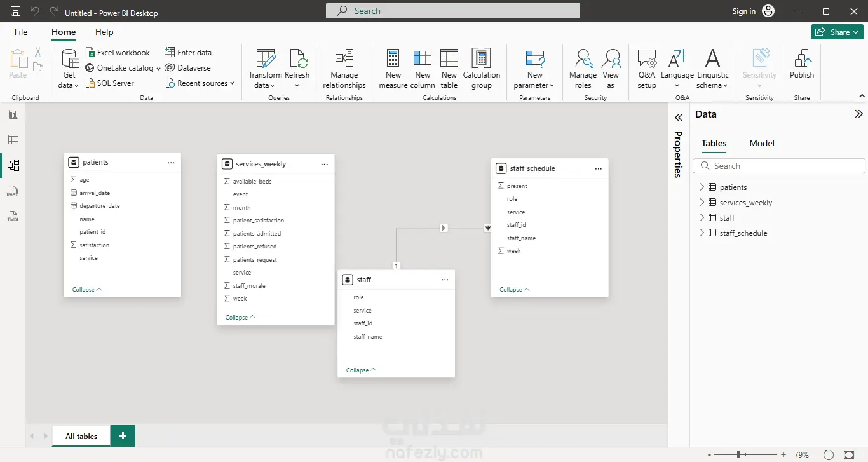868x462 pixels.
Task: Select the Home ribbon tab
Action: coord(64,32)
